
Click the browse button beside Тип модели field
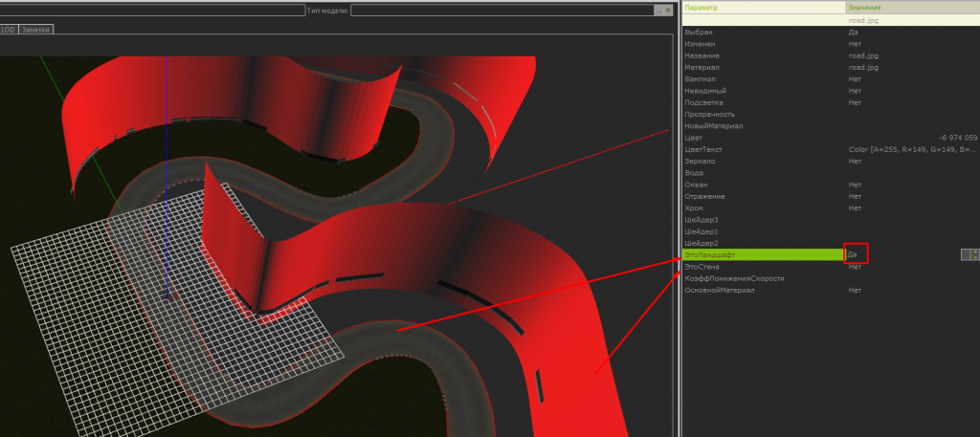point(658,11)
